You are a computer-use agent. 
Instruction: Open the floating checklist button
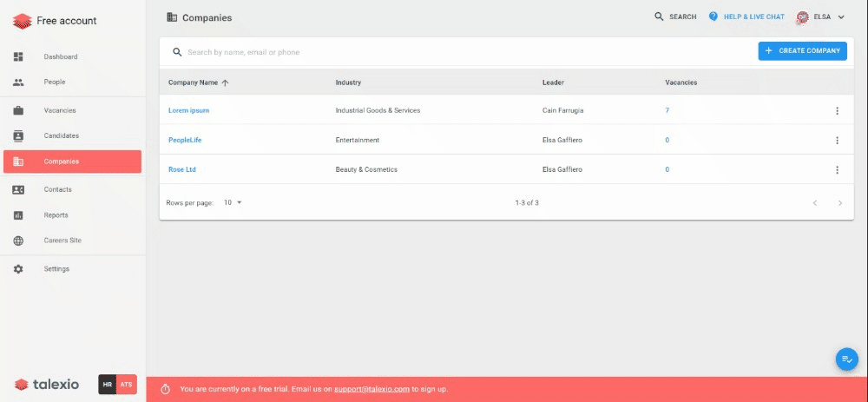click(846, 359)
